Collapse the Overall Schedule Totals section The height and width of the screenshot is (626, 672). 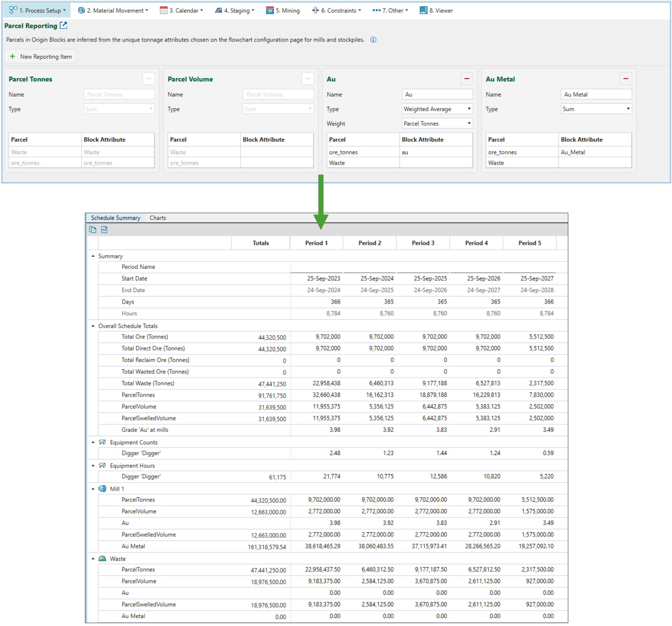point(93,326)
